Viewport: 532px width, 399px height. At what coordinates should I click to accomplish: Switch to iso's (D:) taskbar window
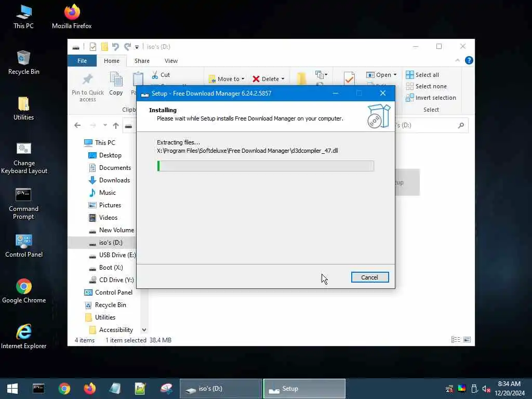point(220,389)
